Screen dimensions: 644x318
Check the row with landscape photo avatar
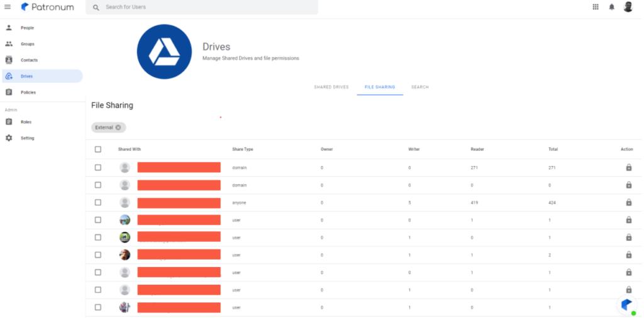click(97, 220)
